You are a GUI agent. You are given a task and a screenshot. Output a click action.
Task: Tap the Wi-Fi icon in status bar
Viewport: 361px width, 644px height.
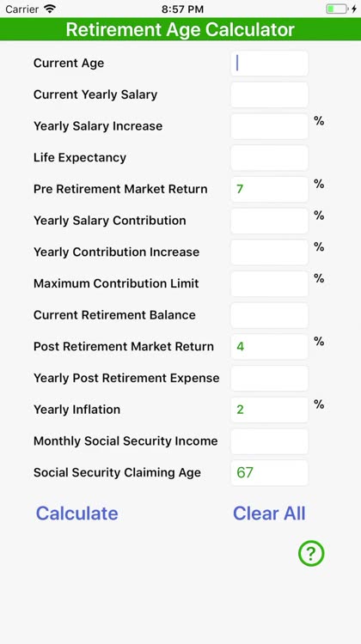(50, 9)
